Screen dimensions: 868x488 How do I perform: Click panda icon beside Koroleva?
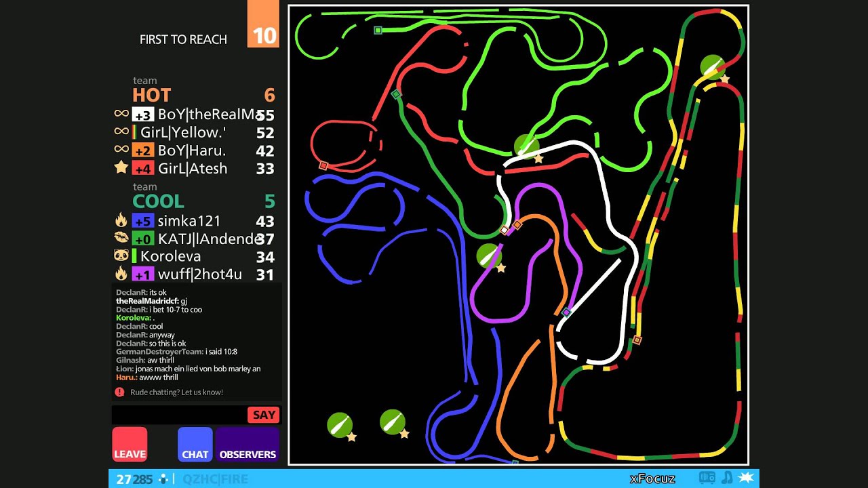tap(121, 256)
